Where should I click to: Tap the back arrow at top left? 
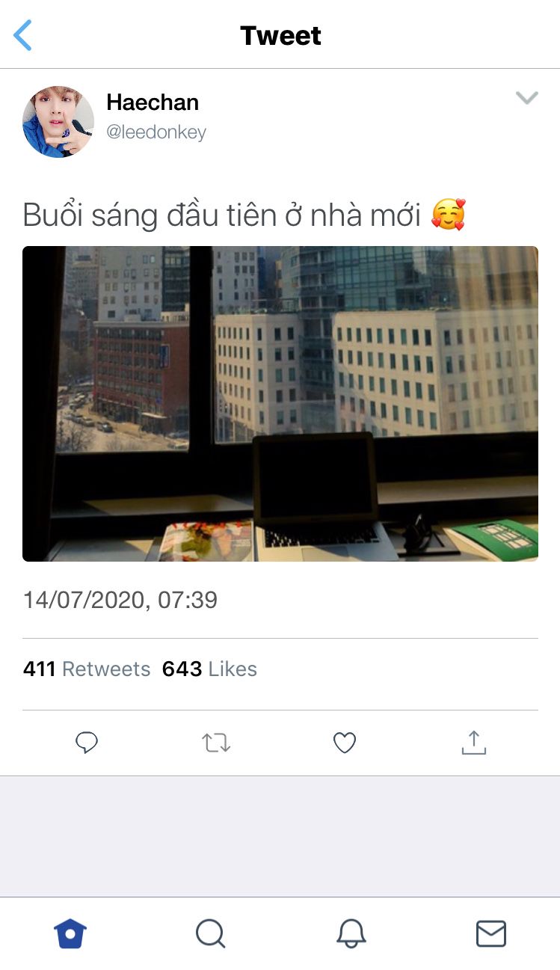coord(23,35)
